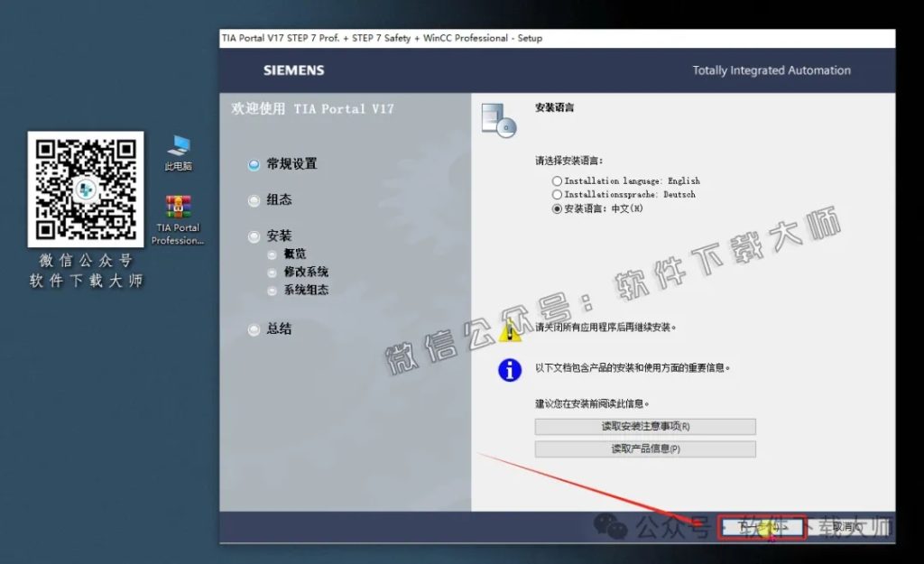The image size is (924, 564).
Task: Click 读取产品信息(P) button
Action: [x=645, y=448]
